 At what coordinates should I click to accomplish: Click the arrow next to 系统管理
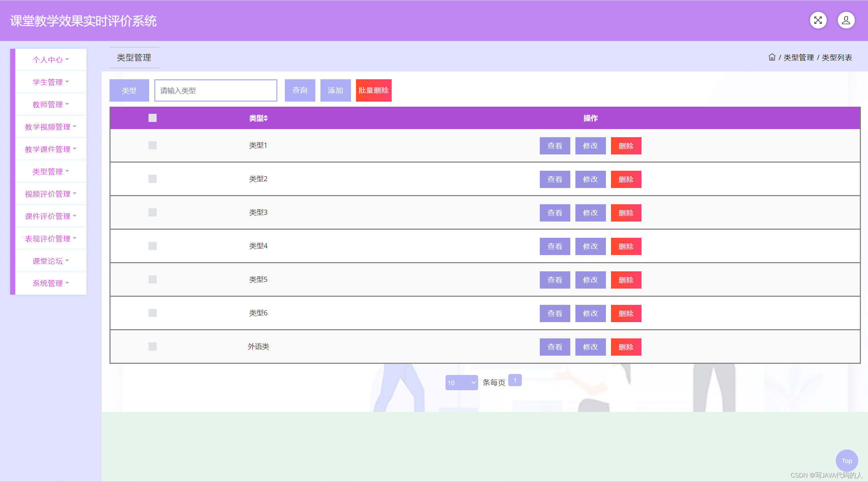point(67,283)
